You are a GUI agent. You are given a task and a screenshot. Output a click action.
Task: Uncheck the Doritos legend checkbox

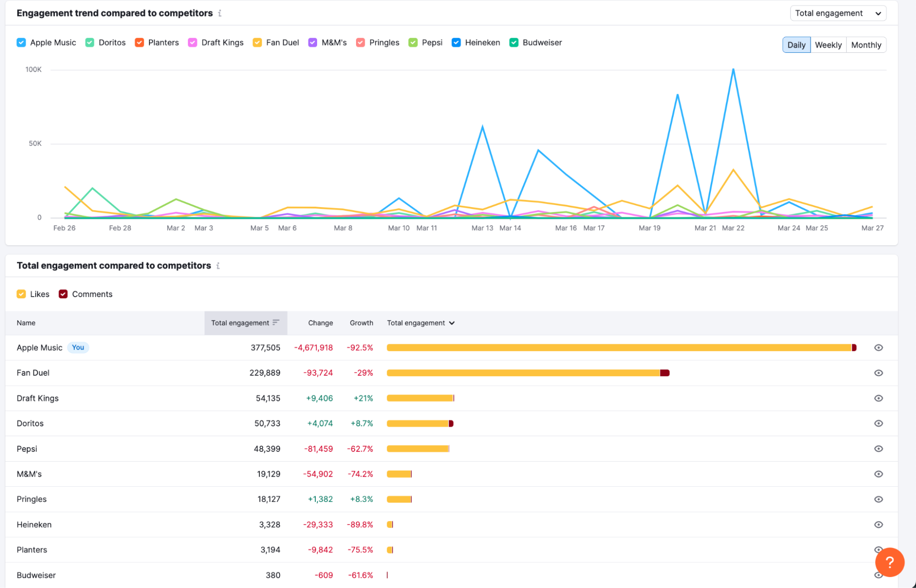click(89, 42)
